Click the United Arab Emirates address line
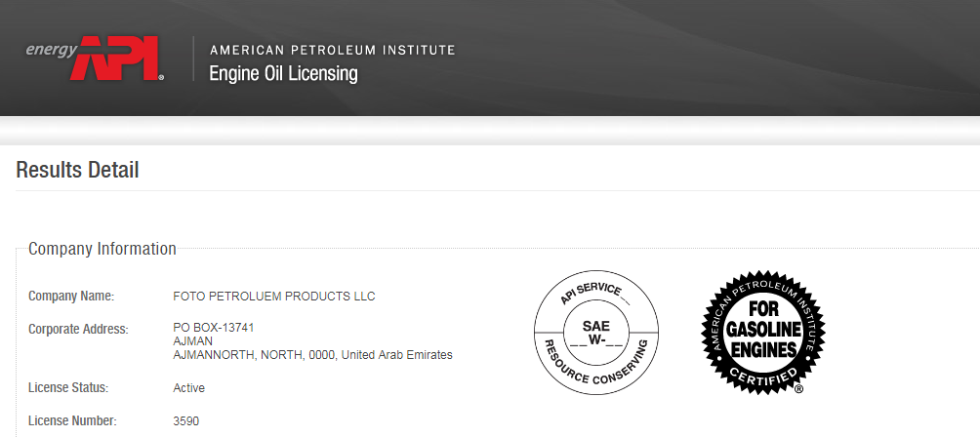The image size is (980, 437). click(312, 355)
